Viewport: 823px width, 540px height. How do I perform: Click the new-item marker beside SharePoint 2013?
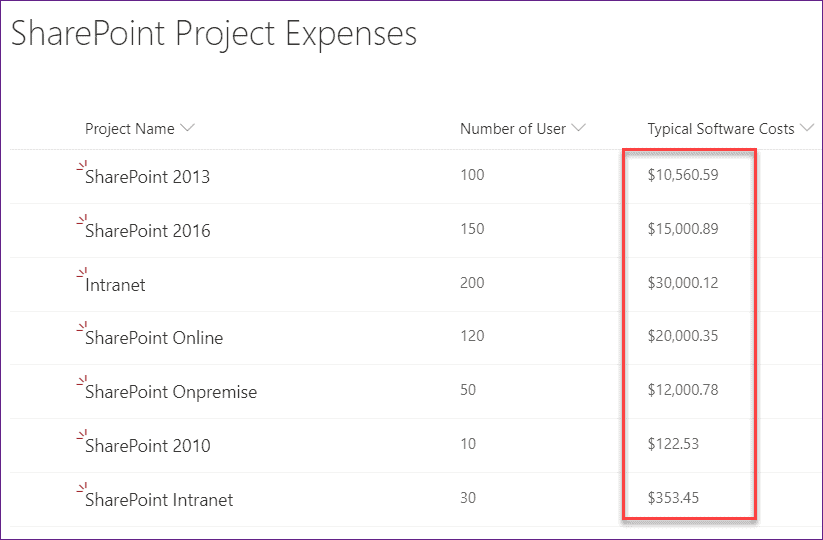tap(82, 166)
